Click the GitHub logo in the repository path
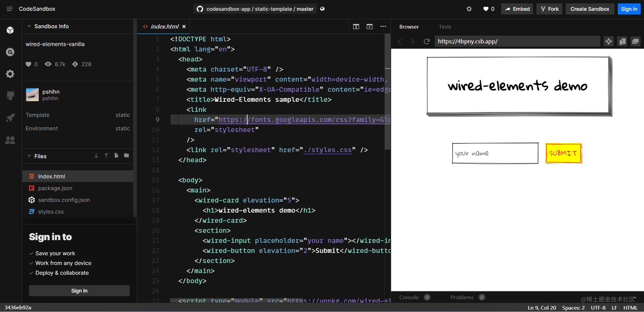The image size is (644, 312). [x=200, y=9]
